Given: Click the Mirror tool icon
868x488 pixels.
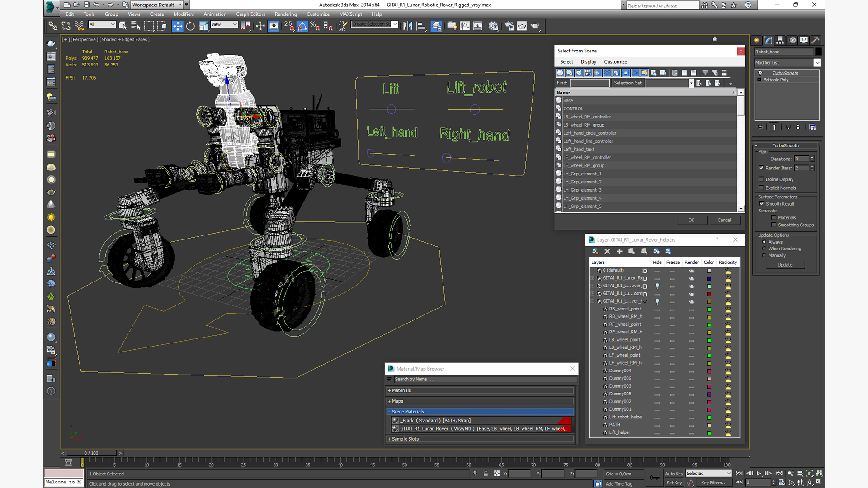Looking at the screenshot, I should click(408, 26).
